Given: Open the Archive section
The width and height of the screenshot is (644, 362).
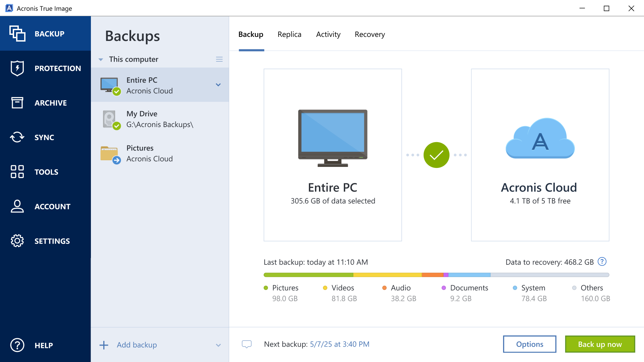Looking at the screenshot, I should 17,103.
